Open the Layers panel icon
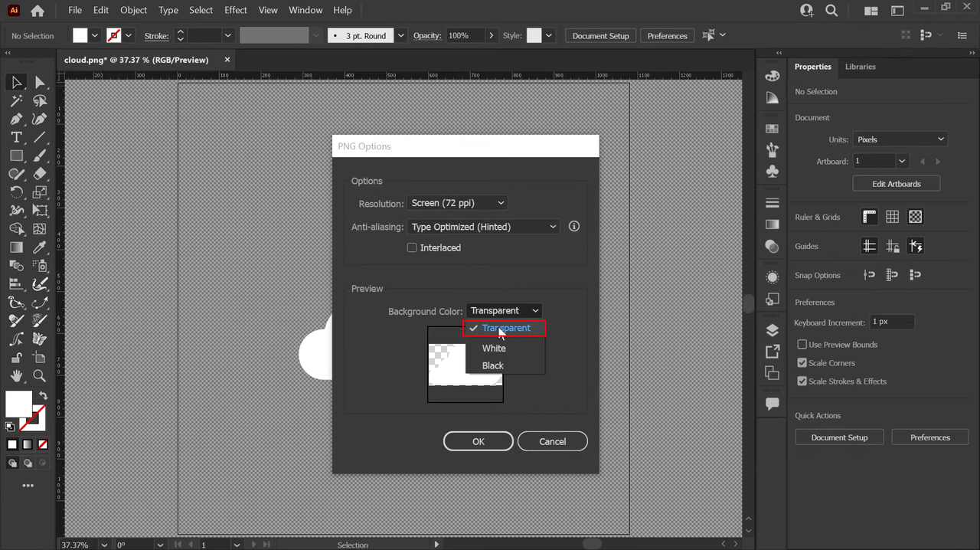This screenshot has width=980, height=550. click(773, 330)
